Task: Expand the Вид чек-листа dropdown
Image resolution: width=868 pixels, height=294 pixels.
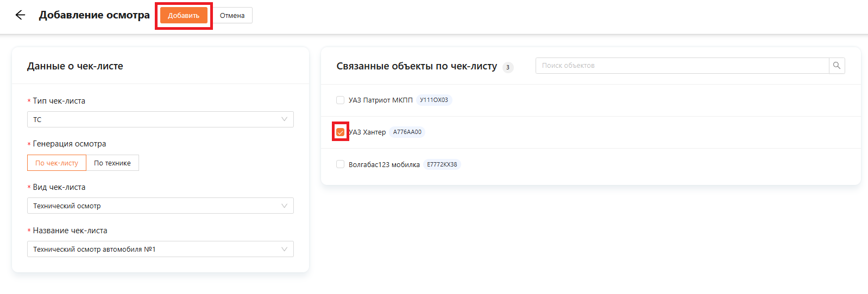Action: coord(160,206)
